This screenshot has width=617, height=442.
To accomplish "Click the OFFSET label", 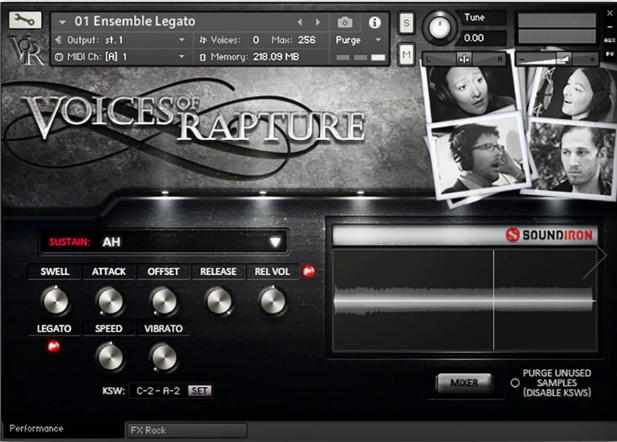I will 163,272.
